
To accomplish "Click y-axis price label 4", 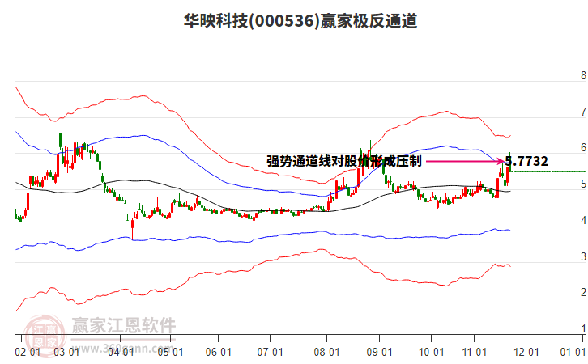I will click(x=583, y=221).
